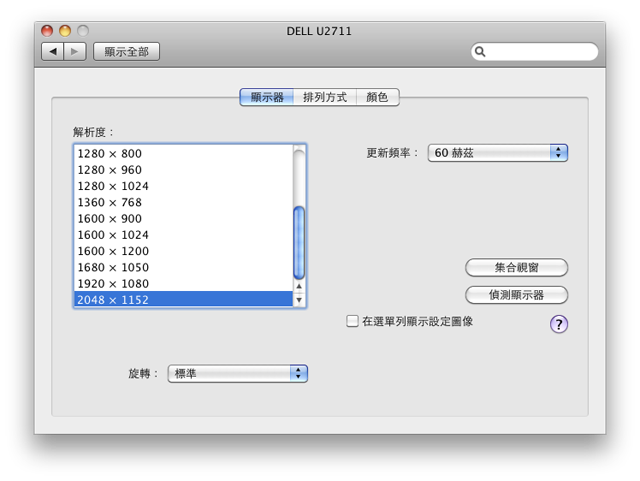The image size is (640, 481).
Task: Click the resolution list scrollbar thumb
Action: click(x=299, y=243)
